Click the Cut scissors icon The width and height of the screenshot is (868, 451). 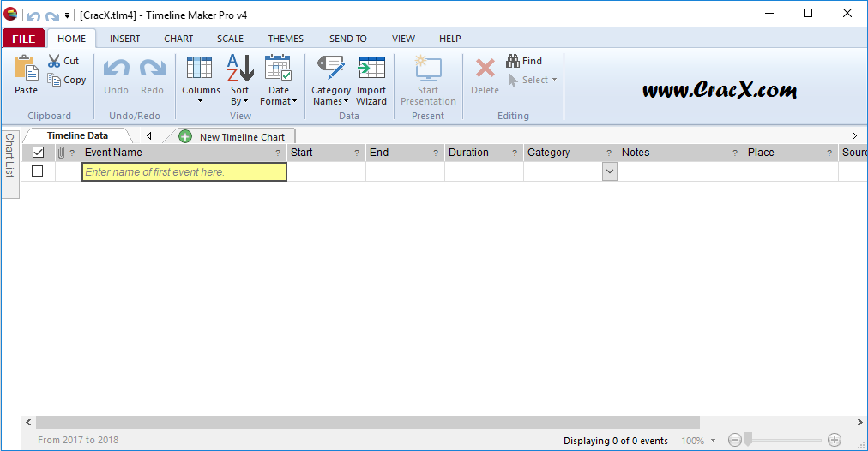point(54,61)
